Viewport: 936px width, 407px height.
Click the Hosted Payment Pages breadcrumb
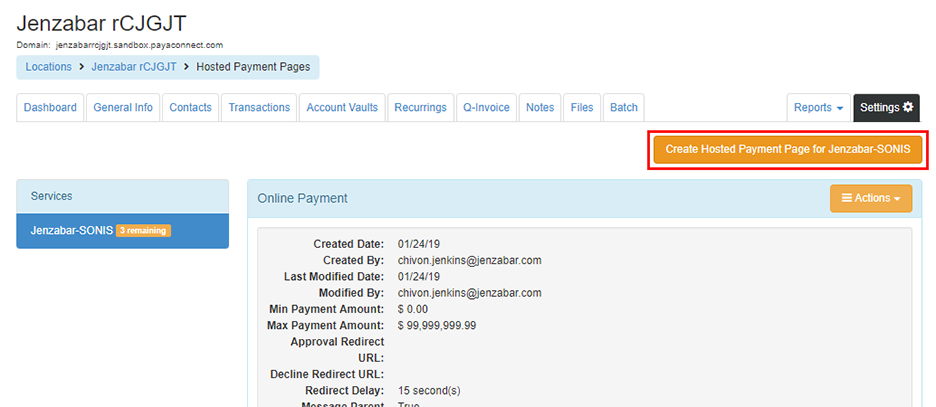click(x=253, y=67)
